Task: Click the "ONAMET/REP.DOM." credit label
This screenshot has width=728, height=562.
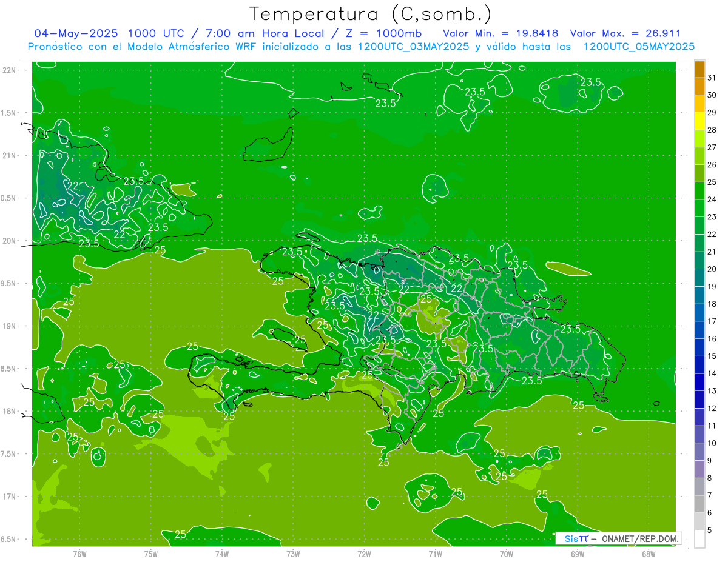Action: 640,538
